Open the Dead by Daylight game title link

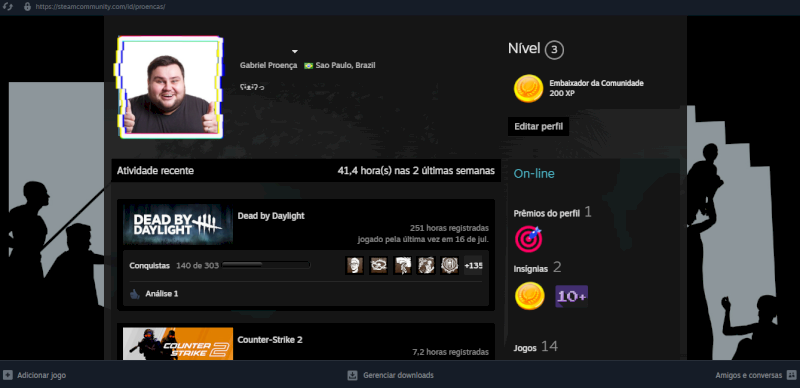point(271,216)
